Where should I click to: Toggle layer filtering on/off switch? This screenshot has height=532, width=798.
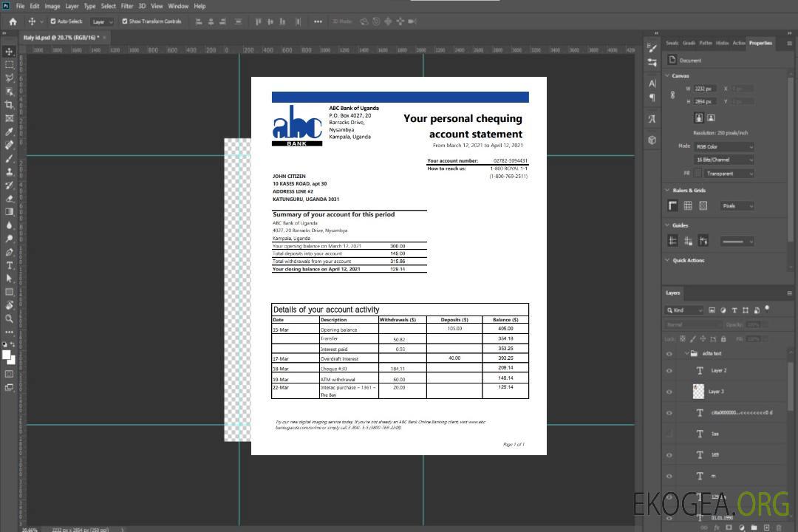click(767, 309)
